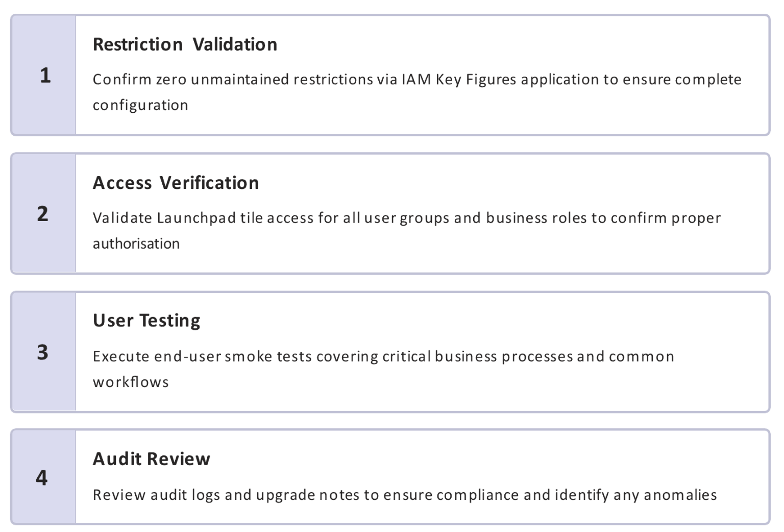Click 'Confirm zero unmaintained restrictions' phrase
Screen dimensions: 784x532
(233, 80)
